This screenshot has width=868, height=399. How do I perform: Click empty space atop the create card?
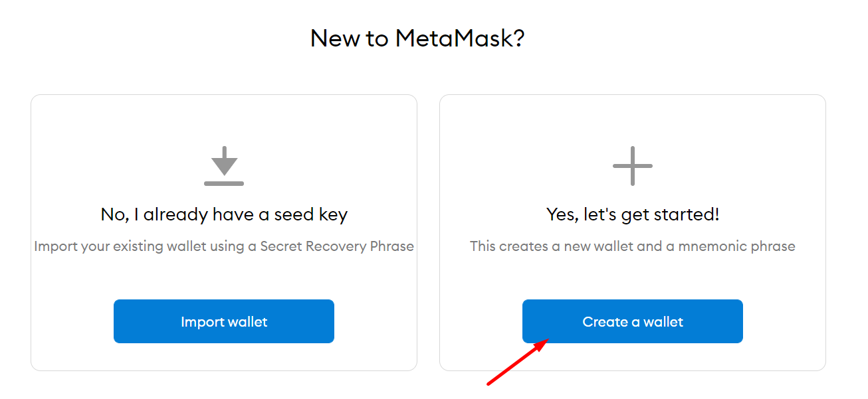[x=632, y=118]
